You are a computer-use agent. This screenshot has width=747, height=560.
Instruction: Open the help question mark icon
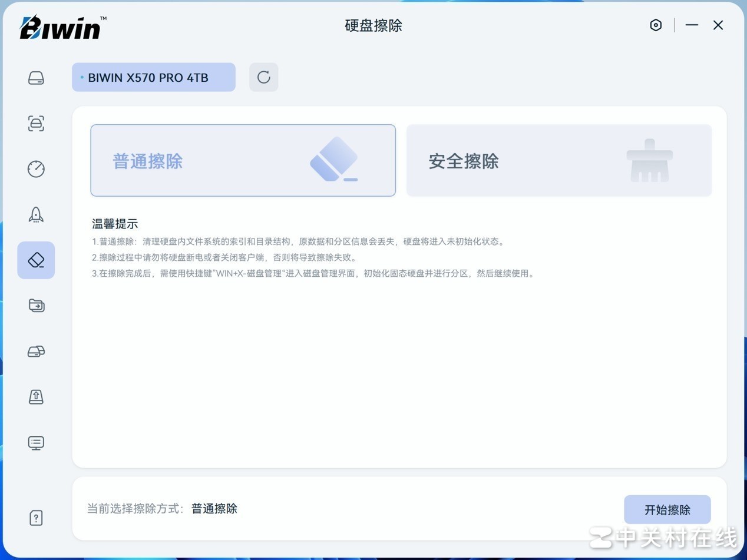(36, 518)
